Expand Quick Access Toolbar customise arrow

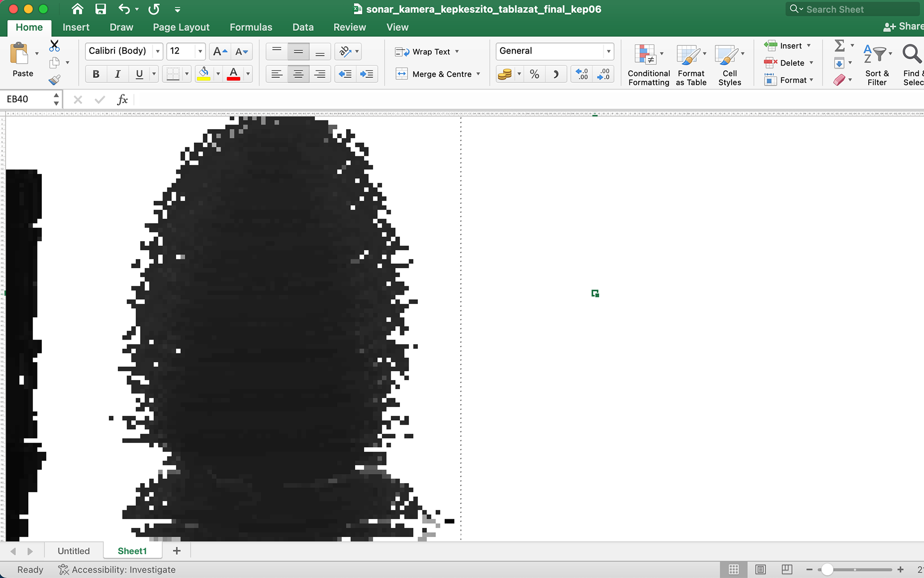tap(177, 9)
